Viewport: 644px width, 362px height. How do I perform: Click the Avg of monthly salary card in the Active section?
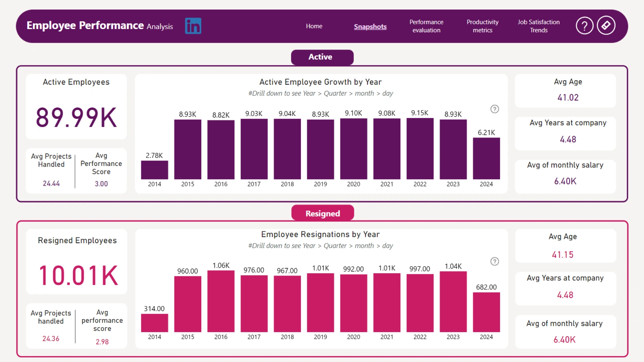pyautogui.click(x=565, y=176)
